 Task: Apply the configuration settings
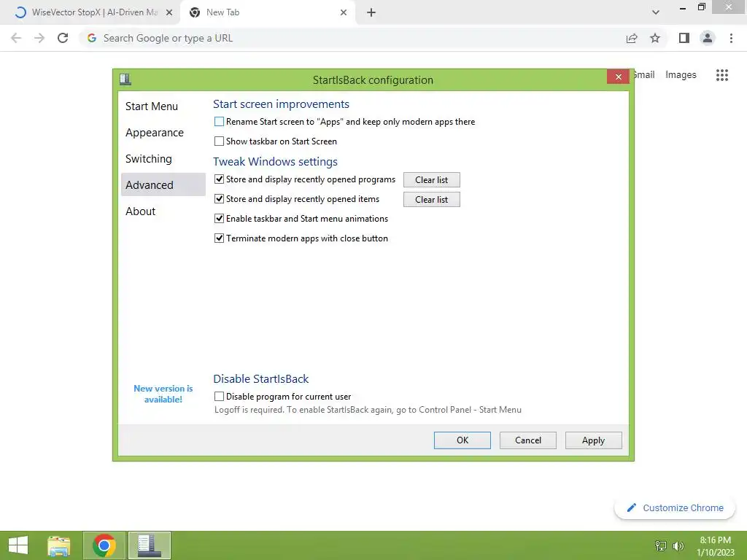(594, 440)
